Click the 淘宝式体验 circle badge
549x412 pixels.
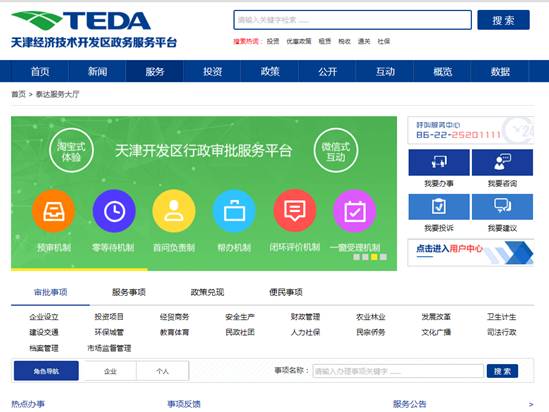(71, 151)
